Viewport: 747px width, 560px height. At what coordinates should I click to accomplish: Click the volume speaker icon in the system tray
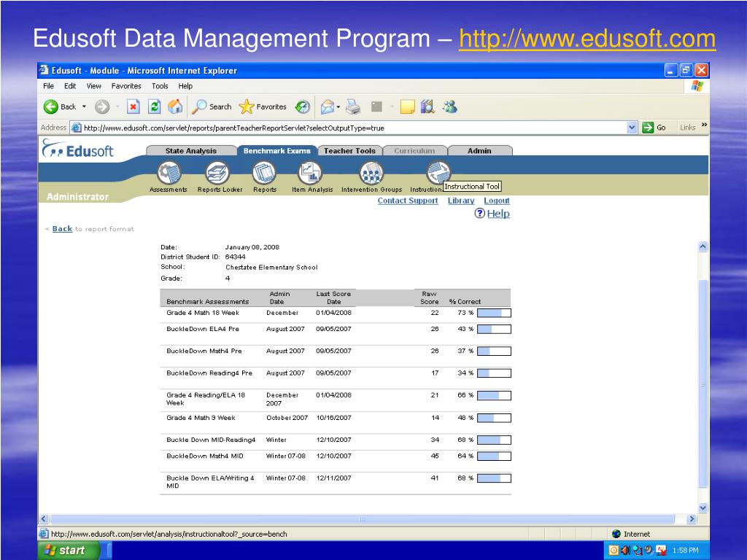click(x=625, y=551)
